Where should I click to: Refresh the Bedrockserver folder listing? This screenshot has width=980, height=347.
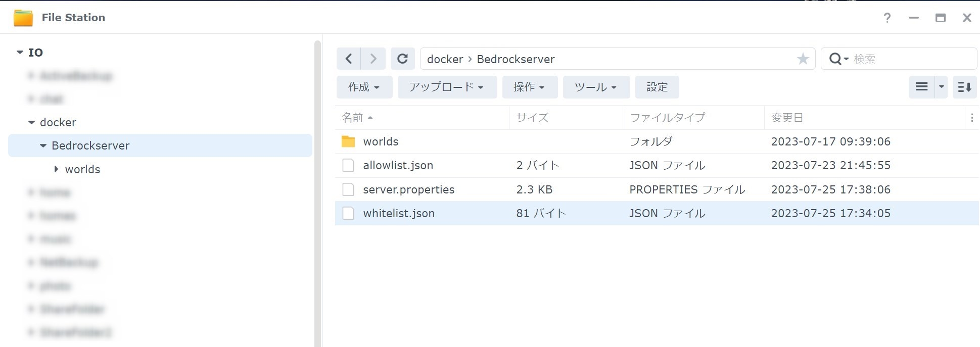(x=402, y=59)
